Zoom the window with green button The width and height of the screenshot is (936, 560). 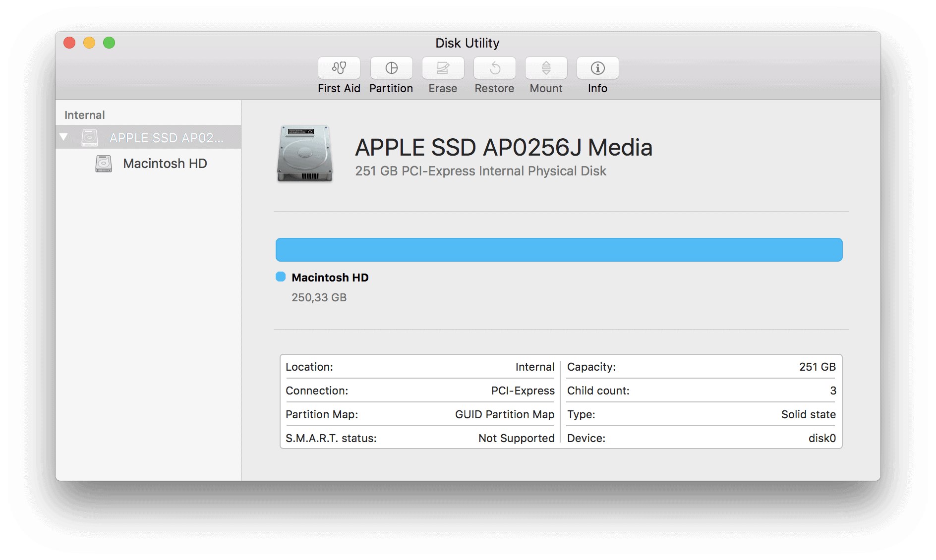(x=109, y=43)
